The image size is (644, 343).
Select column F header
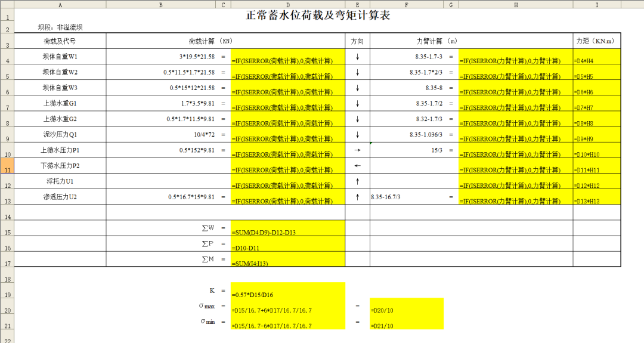407,5
